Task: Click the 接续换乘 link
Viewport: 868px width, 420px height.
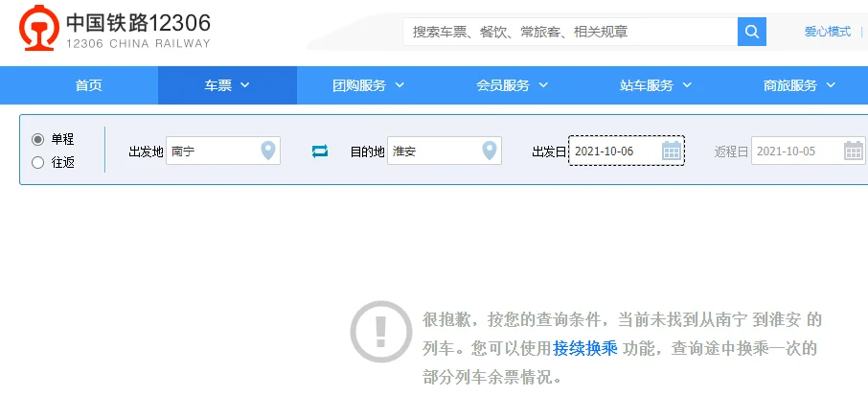Action: coord(584,348)
